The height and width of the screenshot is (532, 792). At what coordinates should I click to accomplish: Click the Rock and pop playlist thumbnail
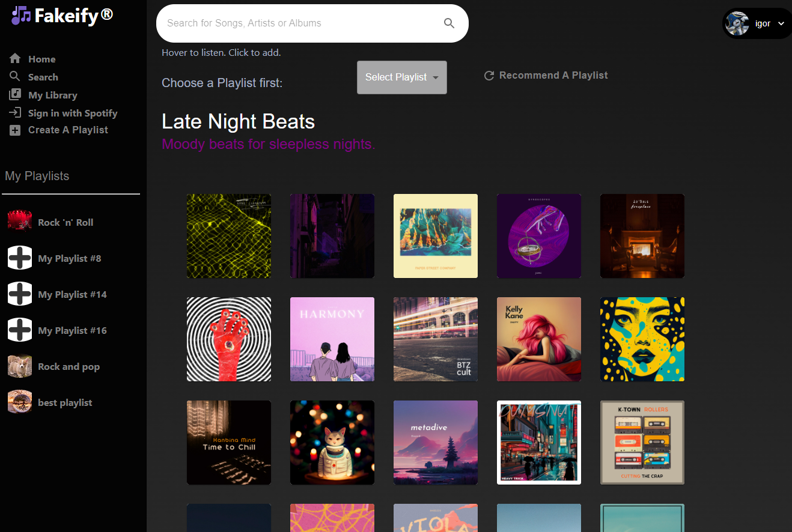coord(20,366)
